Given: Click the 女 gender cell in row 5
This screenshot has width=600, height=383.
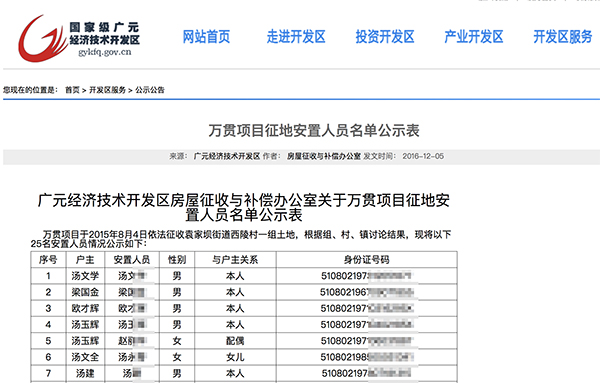Looking at the screenshot, I should click(177, 341).
